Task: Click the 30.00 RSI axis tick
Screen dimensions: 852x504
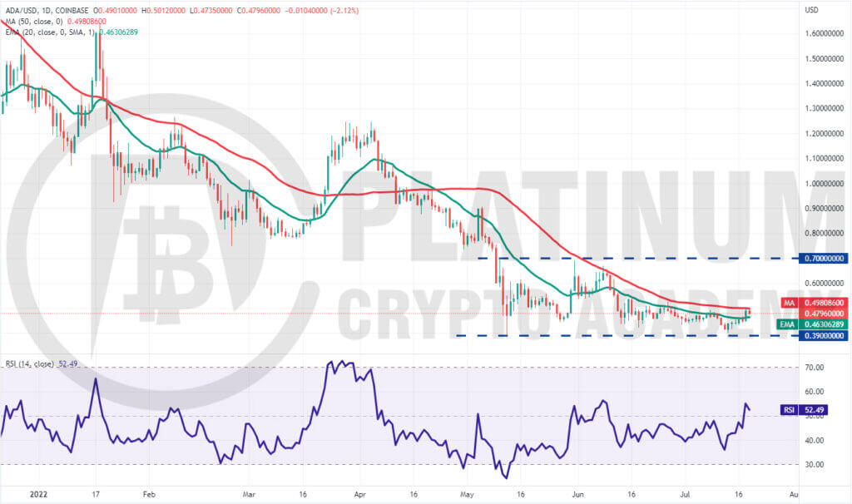Action: click(814, 464)
